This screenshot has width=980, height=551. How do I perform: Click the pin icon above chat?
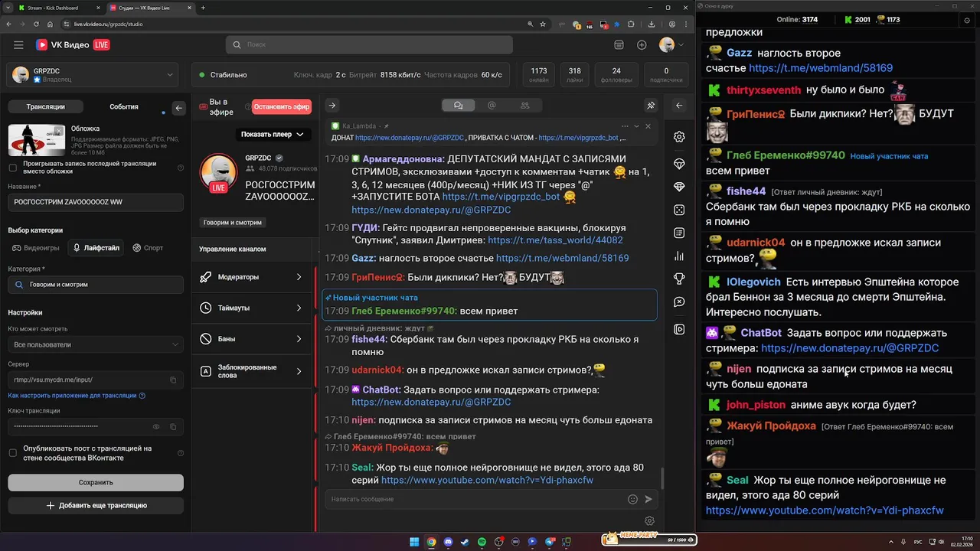[651, 106]
